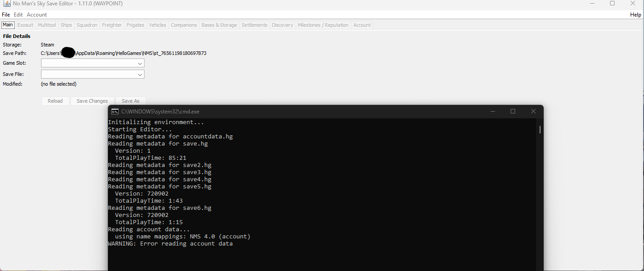Click the Save Path text value
Image resolution: width=644 pixels, height=271 pixels.
[x=124, y=53]
